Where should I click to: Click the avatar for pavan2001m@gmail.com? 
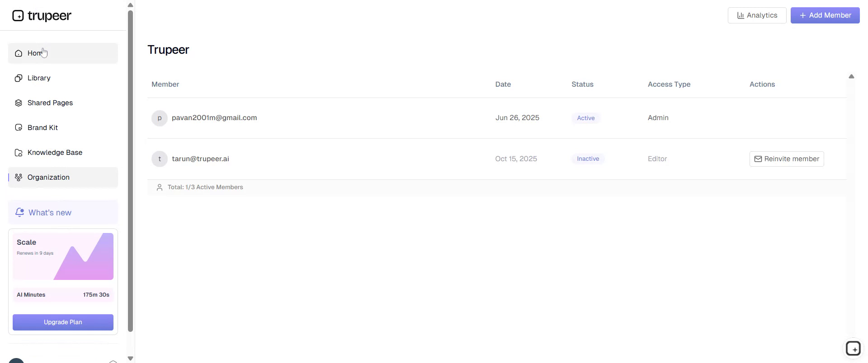point(160,118)
